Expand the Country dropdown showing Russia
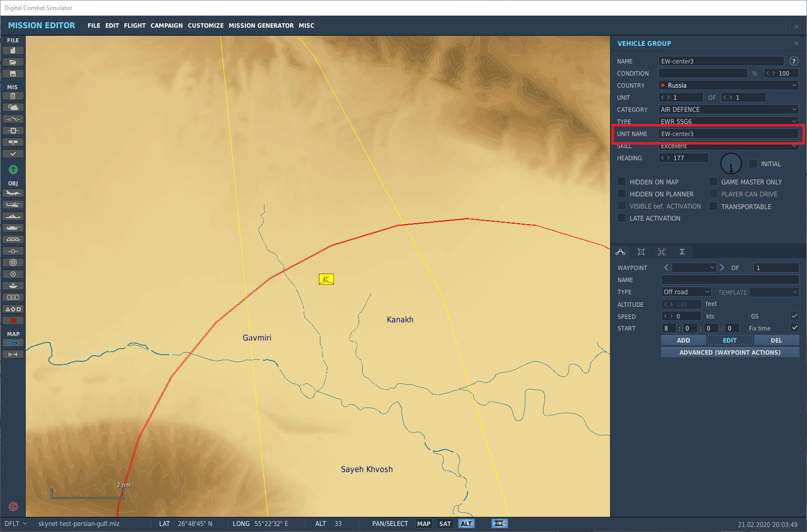This screenshot has width=807, height=532. point(728,85)
